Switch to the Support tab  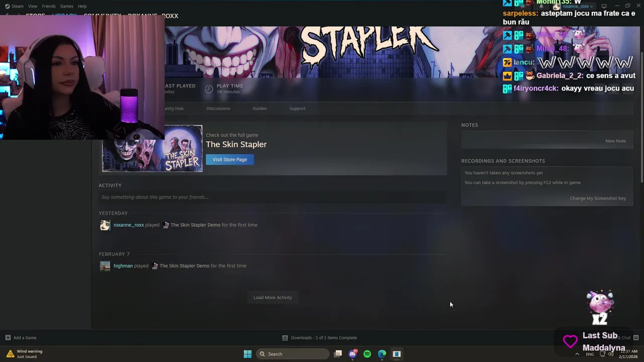click(x=297, y=109)
